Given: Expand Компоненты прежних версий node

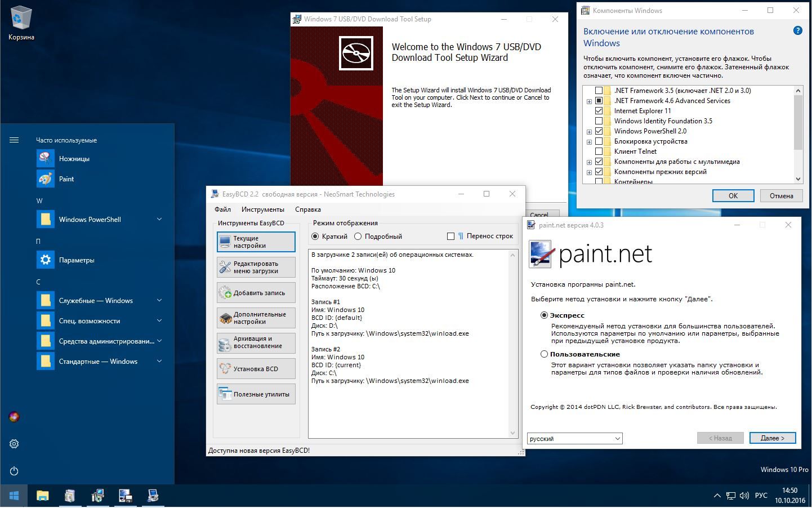Looking at the screenshot, I should [589, 172].
